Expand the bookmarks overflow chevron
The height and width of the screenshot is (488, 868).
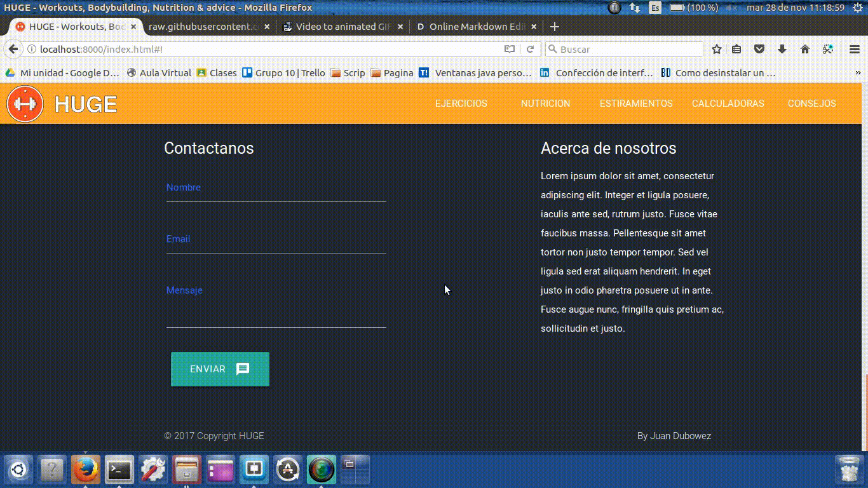[859, 72]
